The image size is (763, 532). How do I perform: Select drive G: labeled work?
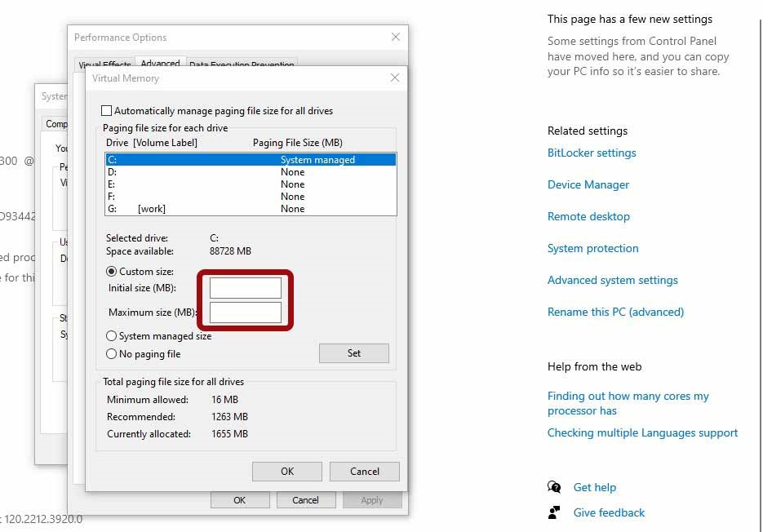coord(250,209)
